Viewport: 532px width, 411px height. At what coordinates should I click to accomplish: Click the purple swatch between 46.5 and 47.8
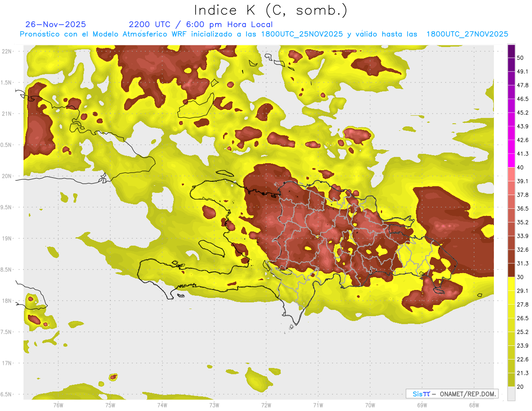[x=512, y=92]
